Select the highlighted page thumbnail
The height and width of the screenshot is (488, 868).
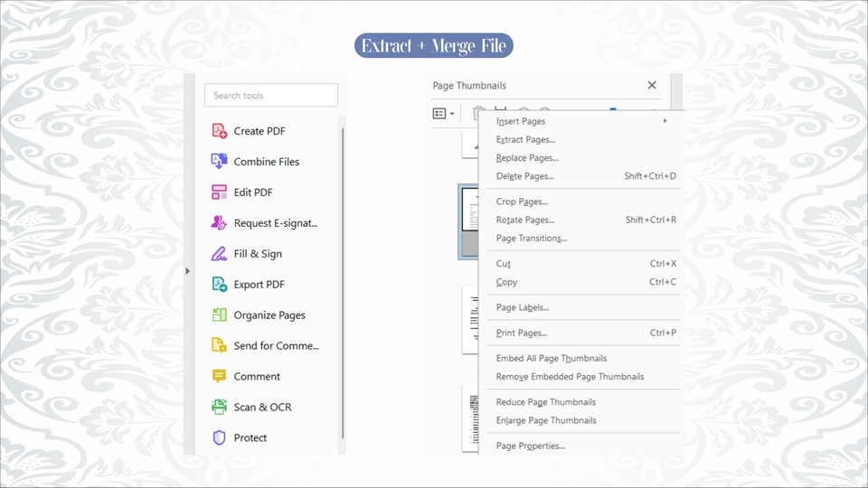[x=468, y=222]
